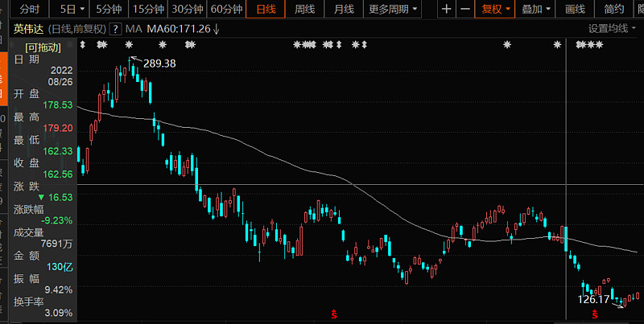The width and height of the screenshot is (644, 324).
Task: Zoom in chart with plus icon
Action: (x=446, y=9)
